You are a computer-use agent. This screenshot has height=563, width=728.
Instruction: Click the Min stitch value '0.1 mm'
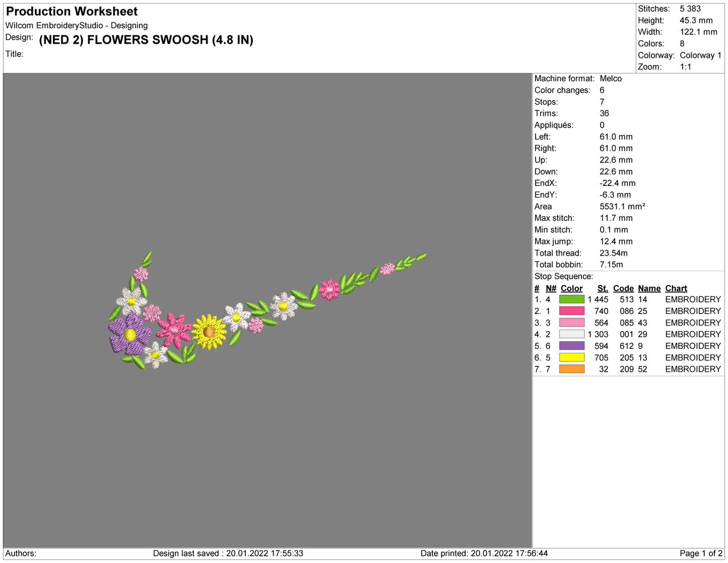coord(614,230)
